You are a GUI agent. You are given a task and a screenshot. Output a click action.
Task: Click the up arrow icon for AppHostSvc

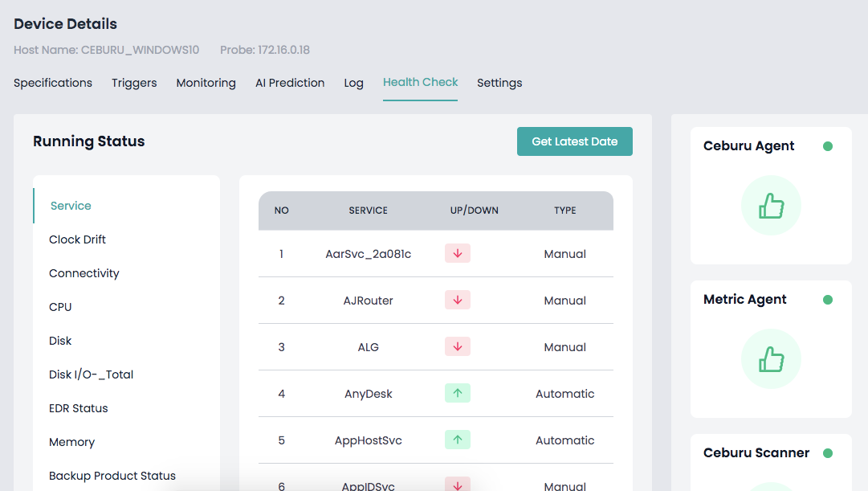[x=457, y=440]
